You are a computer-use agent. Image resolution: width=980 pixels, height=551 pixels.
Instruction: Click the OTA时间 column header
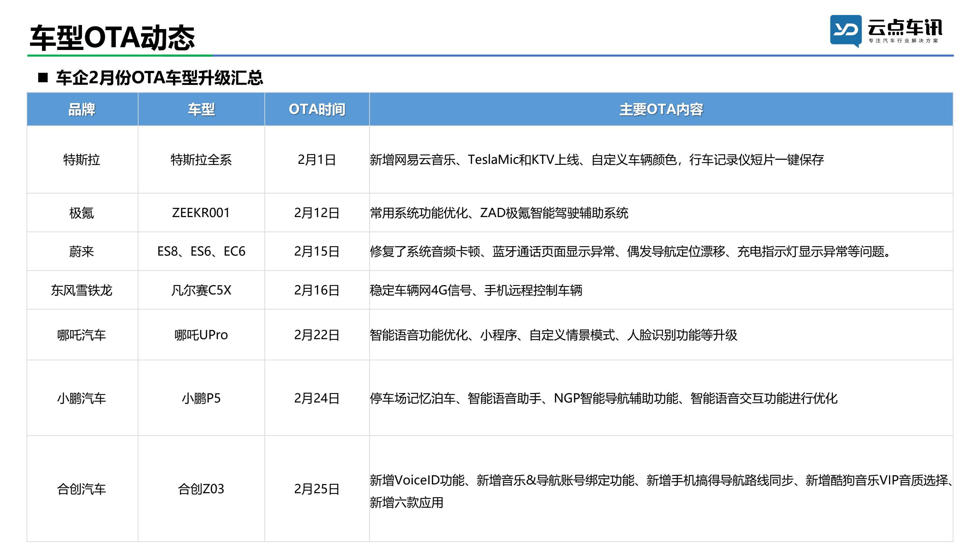317,109
